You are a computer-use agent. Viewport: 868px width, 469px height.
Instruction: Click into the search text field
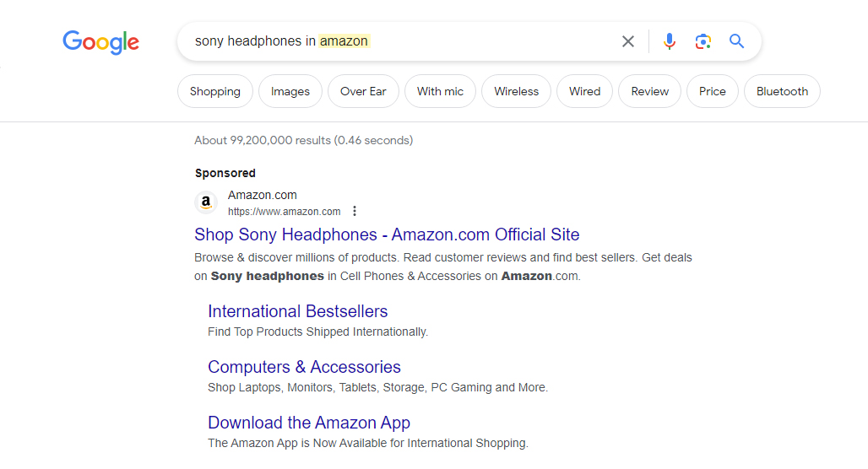404,41
